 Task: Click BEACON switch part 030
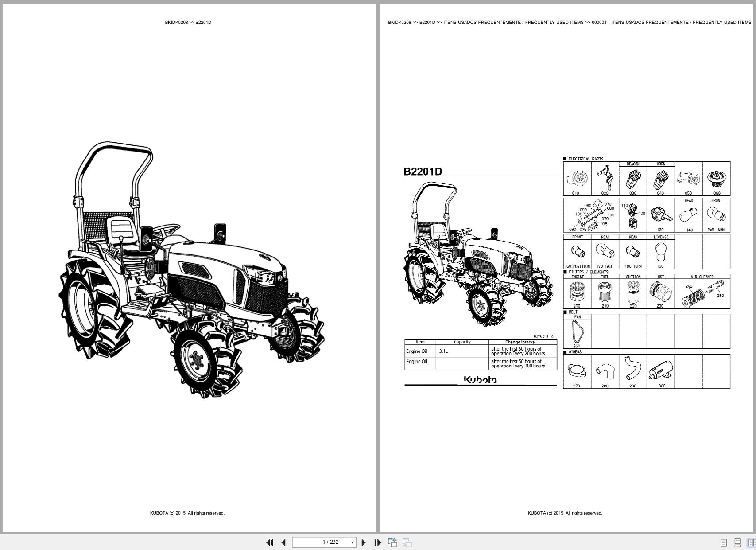(632, 179)
